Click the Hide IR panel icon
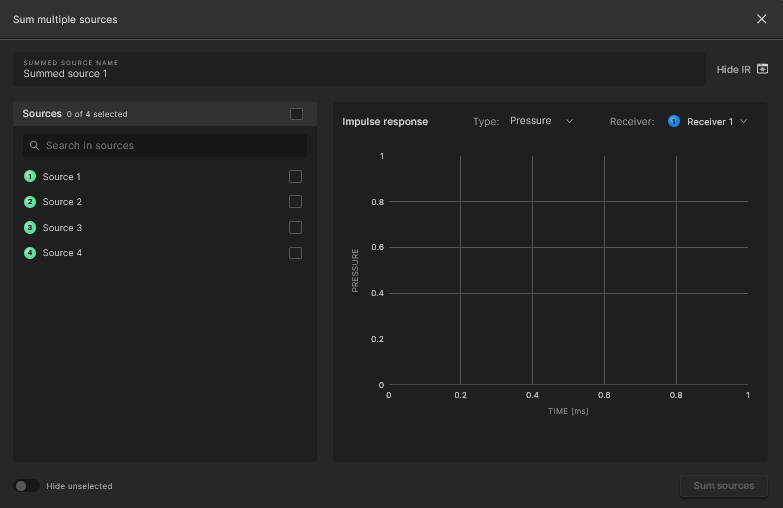Screen dimensions: 783x508 [763, 69]
